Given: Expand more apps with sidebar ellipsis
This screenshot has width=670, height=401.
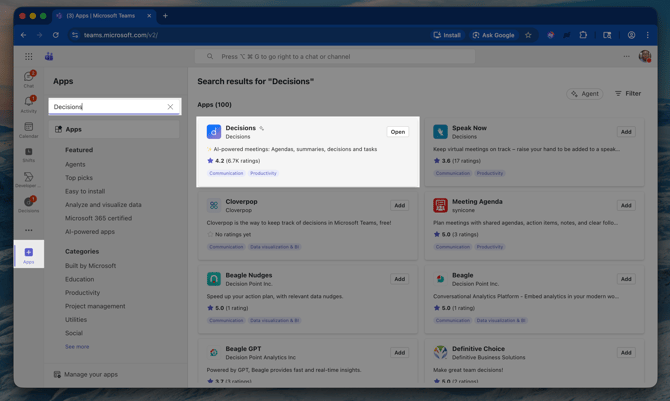Looking at the screenshot, I should [x=28, y=230].
